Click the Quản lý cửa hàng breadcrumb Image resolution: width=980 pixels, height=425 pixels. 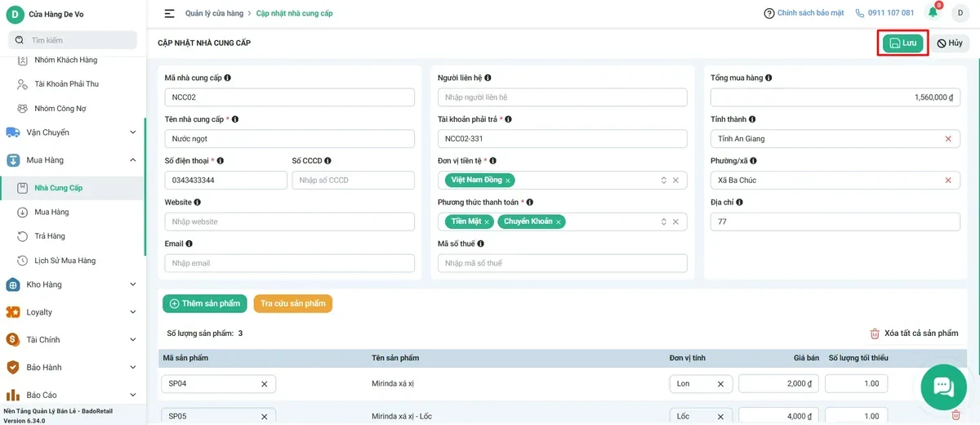pyautogui.click(x=214, y=13)
